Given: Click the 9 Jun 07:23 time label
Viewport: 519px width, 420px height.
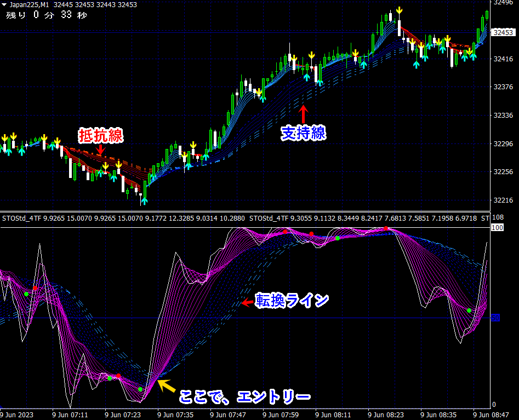Looking at the screenshot, I should (x=122, y=415).
